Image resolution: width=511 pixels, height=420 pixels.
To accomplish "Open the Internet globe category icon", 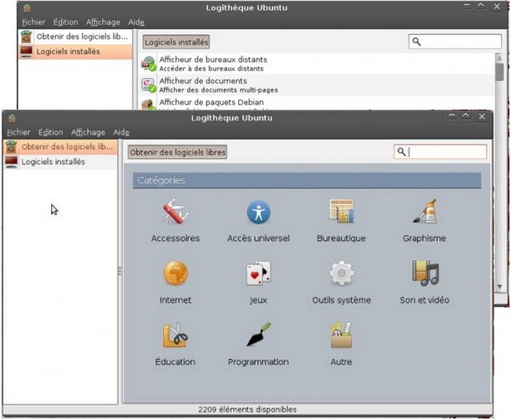I will pos(176,273).
